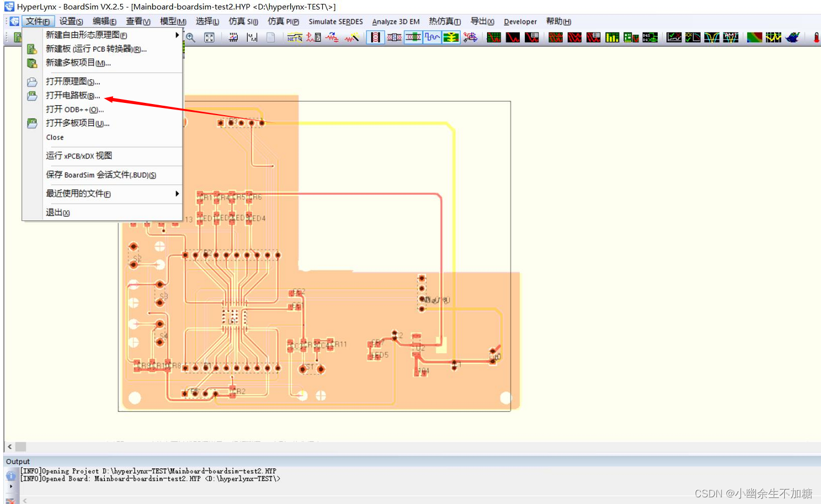This screenshot has height=504, width=821.
Task: Open the 热仿真 menu
Action: click(445, 21)
